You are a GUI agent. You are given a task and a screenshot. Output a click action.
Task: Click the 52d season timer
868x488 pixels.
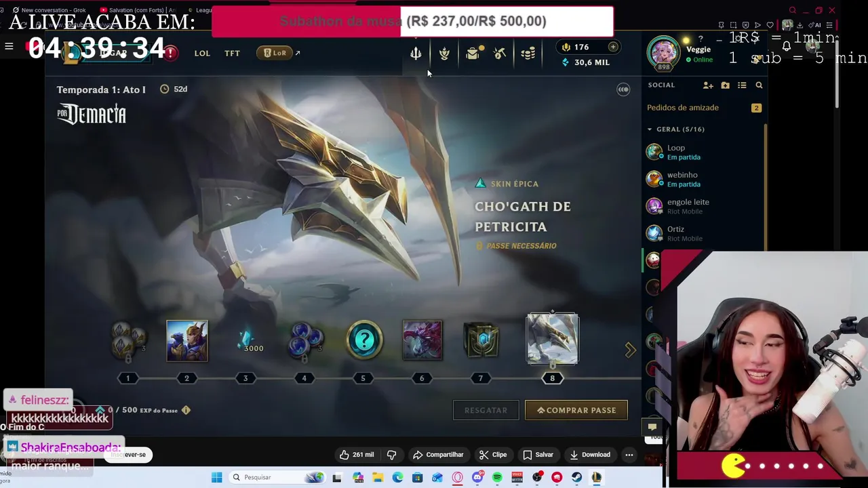pyautogui.click(x=174, y=89)
